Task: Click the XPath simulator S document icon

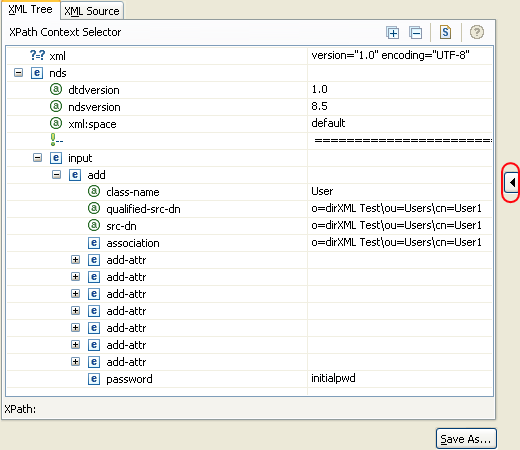Action: click(445, 32)
